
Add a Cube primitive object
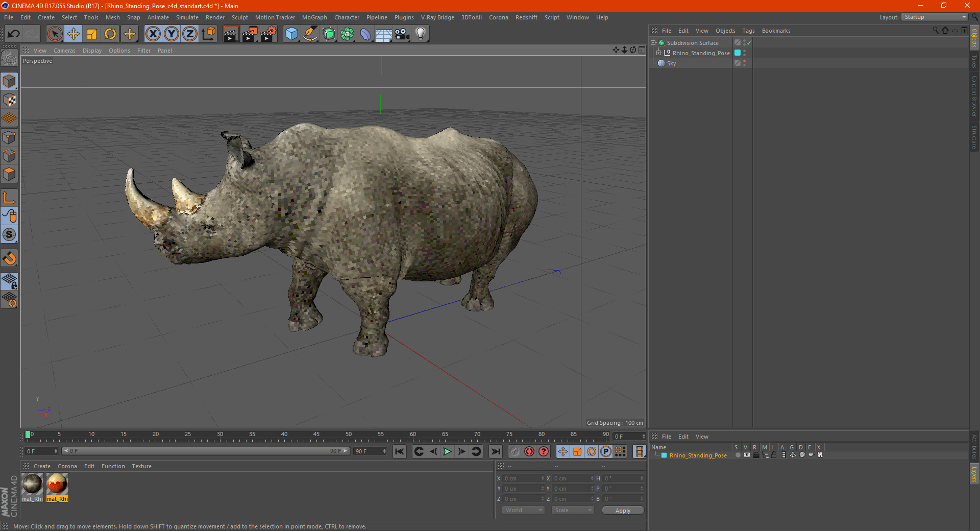tap(291, 34)
